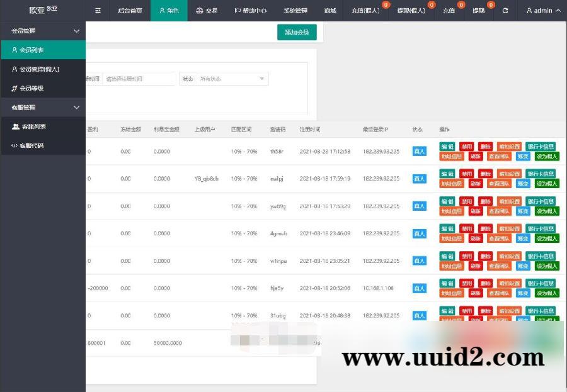567x392 pixels.
Task: Open the 交易 (Trade) exchange icon
Action: pos(200,11)
